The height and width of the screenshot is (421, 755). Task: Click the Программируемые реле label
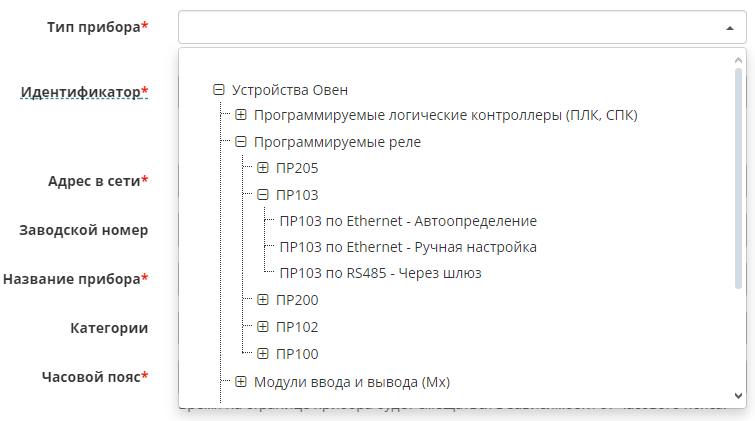pos(337,142)
